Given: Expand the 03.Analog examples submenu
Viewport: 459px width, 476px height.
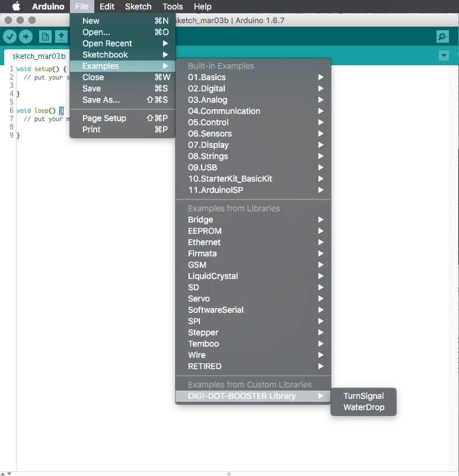Looking at the screenshot, I should coord(253,100).
